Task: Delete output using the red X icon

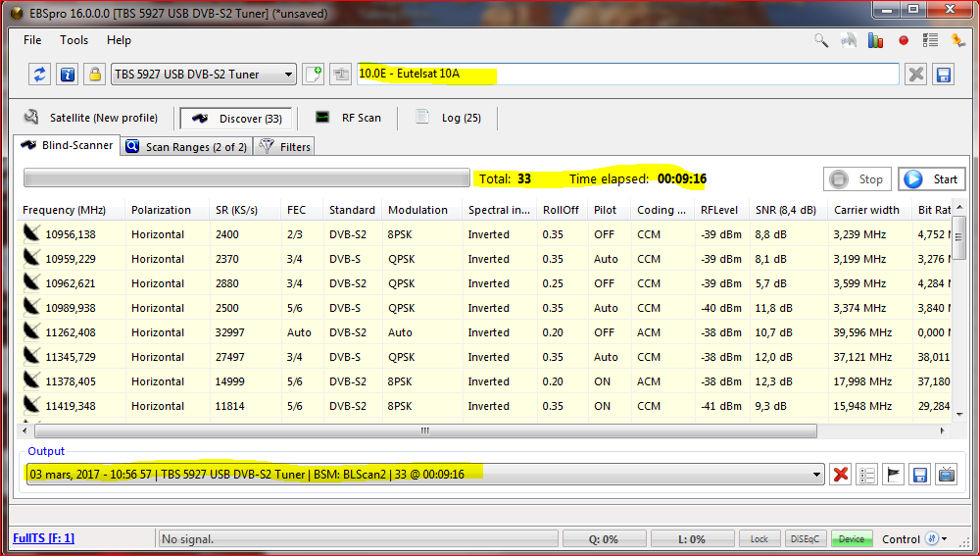Action: coord(840,475)
